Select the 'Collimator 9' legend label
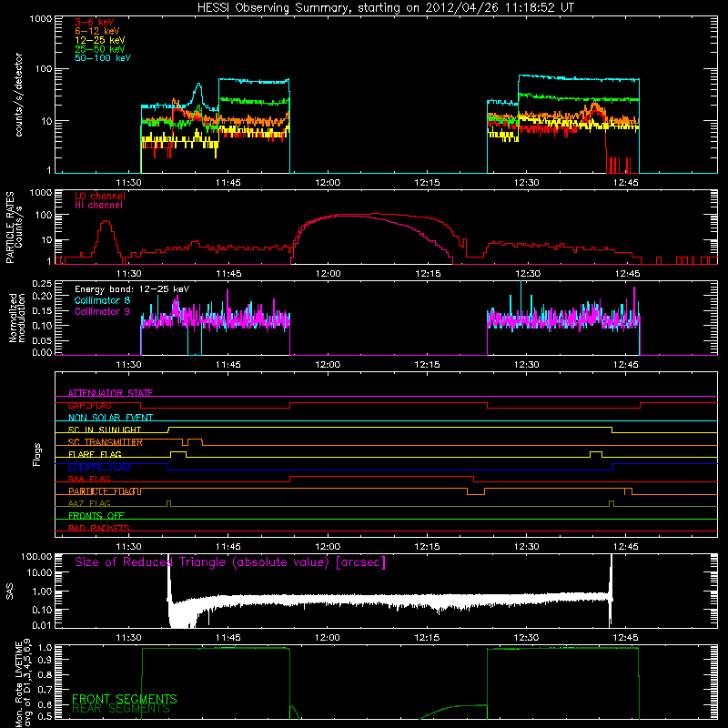 (102, 311)
